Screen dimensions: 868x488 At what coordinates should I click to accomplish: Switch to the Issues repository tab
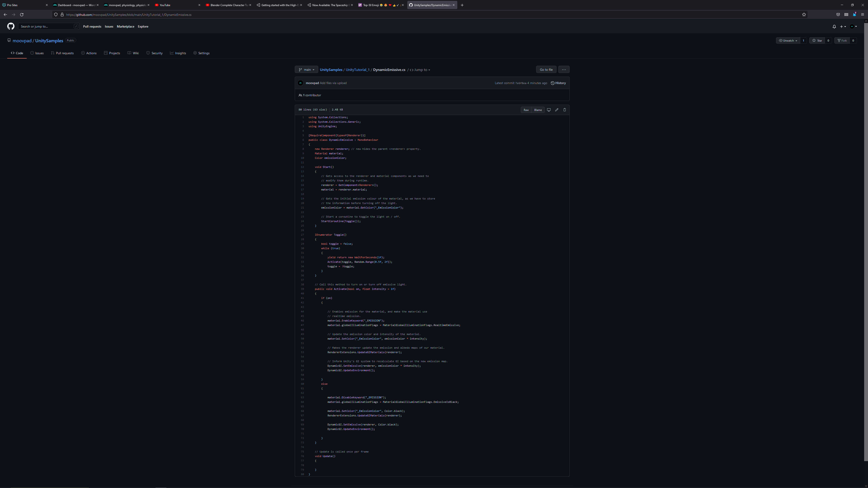pyautogui.click(x=37, y=53)
